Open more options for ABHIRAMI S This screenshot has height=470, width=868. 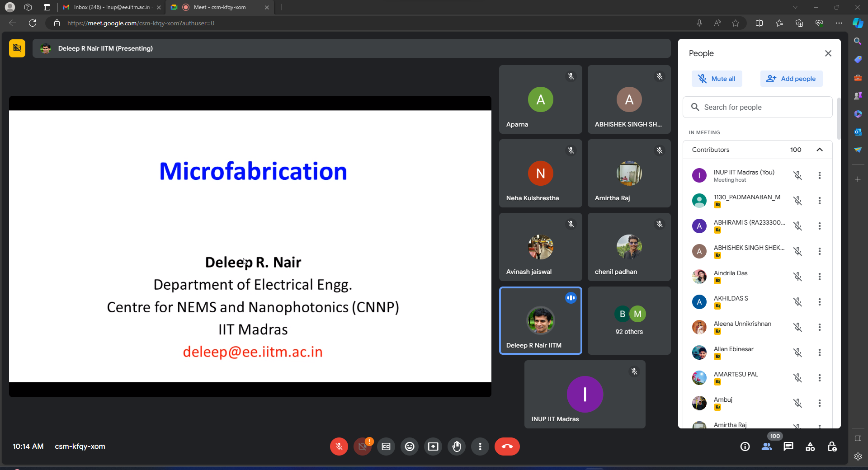tap(820, 226)
